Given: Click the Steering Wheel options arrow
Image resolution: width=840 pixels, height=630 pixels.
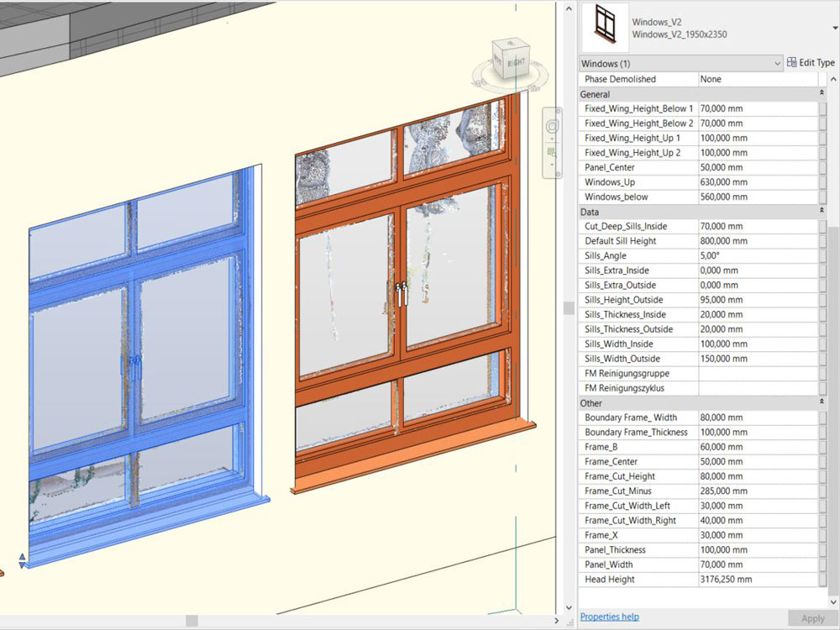Looking at the screenshot, I should point(552,139).
